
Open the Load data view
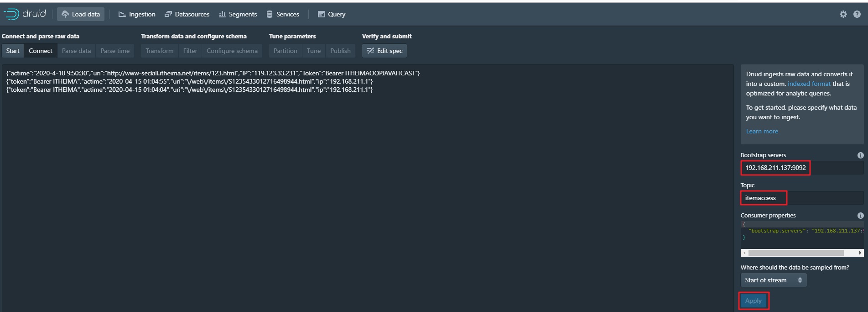click(x=81, y=14)
